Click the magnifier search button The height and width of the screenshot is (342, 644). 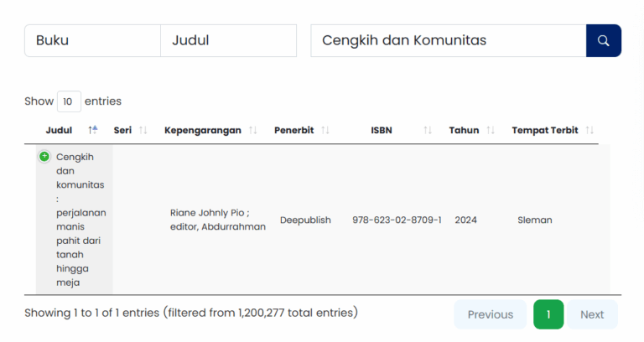click(x=603, y=40)
